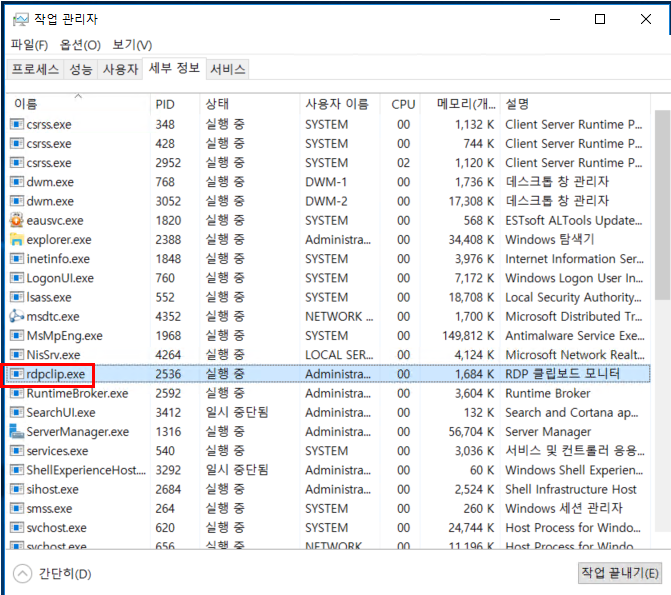This screenshot has height=595, width=671.
Task: Switch to the 성능 tab
Action: (x=81, y=69)
